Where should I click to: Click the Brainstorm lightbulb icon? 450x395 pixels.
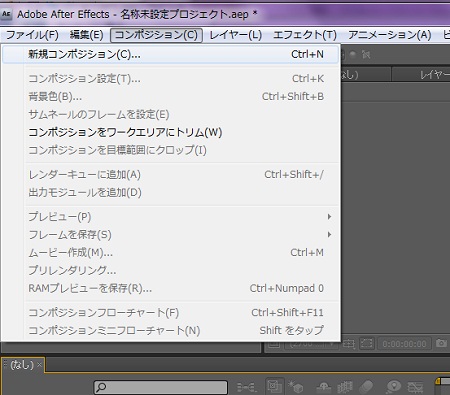[394, 387]
